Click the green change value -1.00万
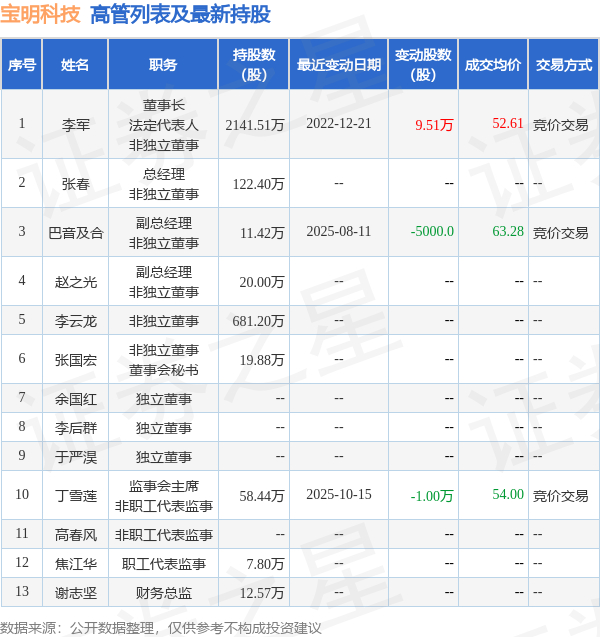600x637 pixels. click(432, 496)
